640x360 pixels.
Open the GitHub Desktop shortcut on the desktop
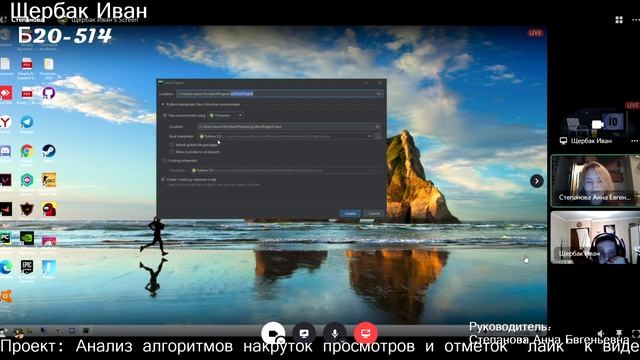[49, 93]
